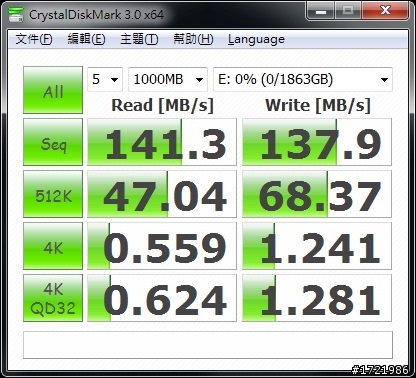Close the CrystalDiskMark window
The height and width of the screenshot is (378, 416).
(385, 11)
